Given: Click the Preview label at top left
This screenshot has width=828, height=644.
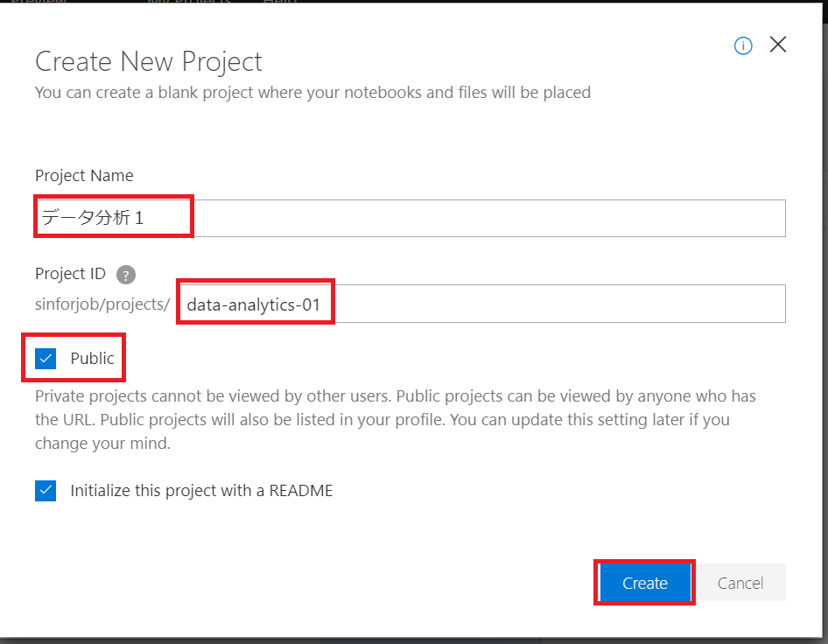Looking at the screenshot, I should (39, 3).
